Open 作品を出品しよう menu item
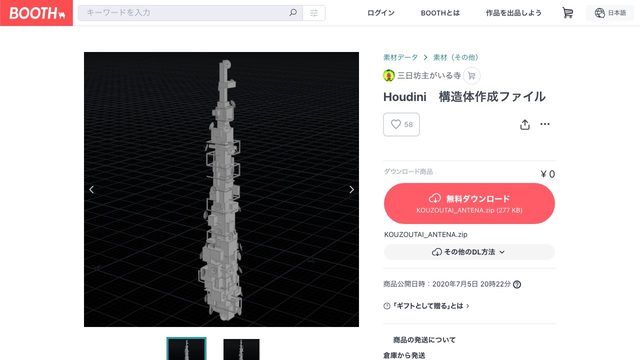 pos(513,13)
